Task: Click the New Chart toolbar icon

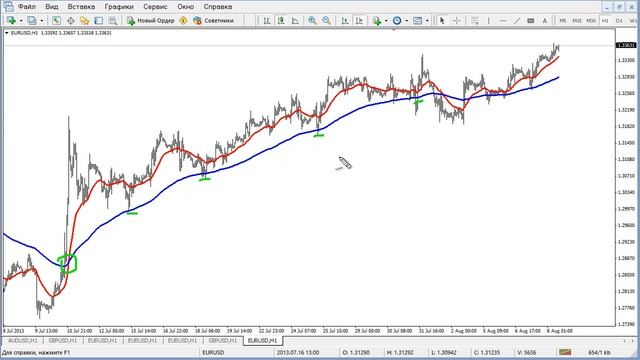Action: 11,20
